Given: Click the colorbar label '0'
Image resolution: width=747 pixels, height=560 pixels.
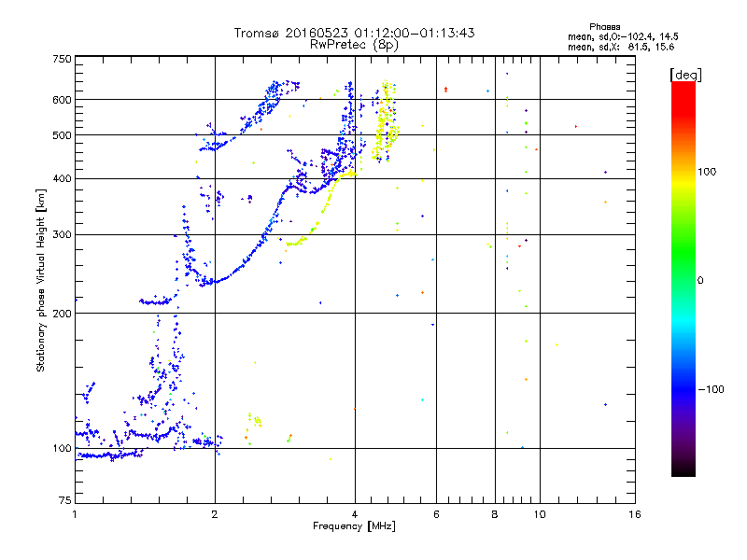Looking at the screenshot, I should click(700, 281).
